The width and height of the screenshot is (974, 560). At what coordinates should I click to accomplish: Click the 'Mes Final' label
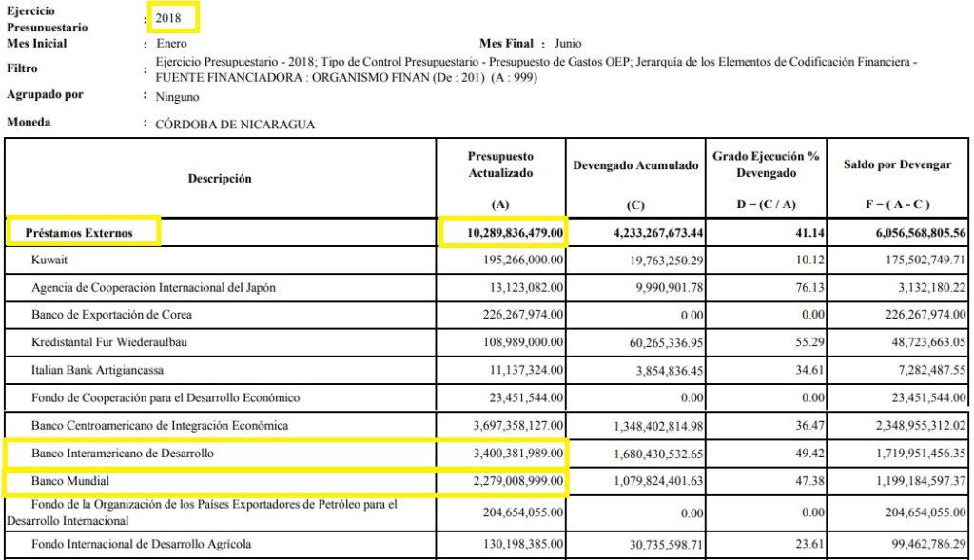(506, 44)
